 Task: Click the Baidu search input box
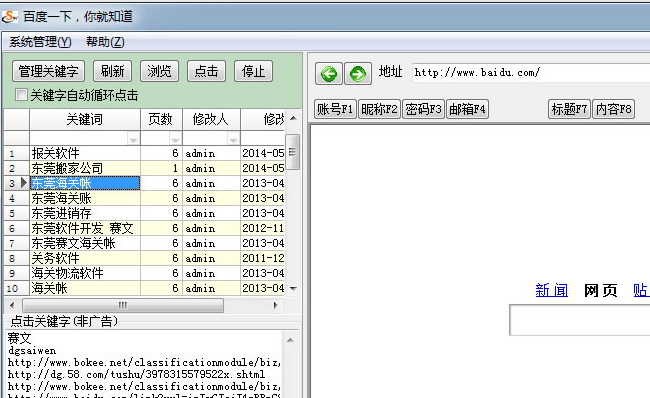point(580,320)
